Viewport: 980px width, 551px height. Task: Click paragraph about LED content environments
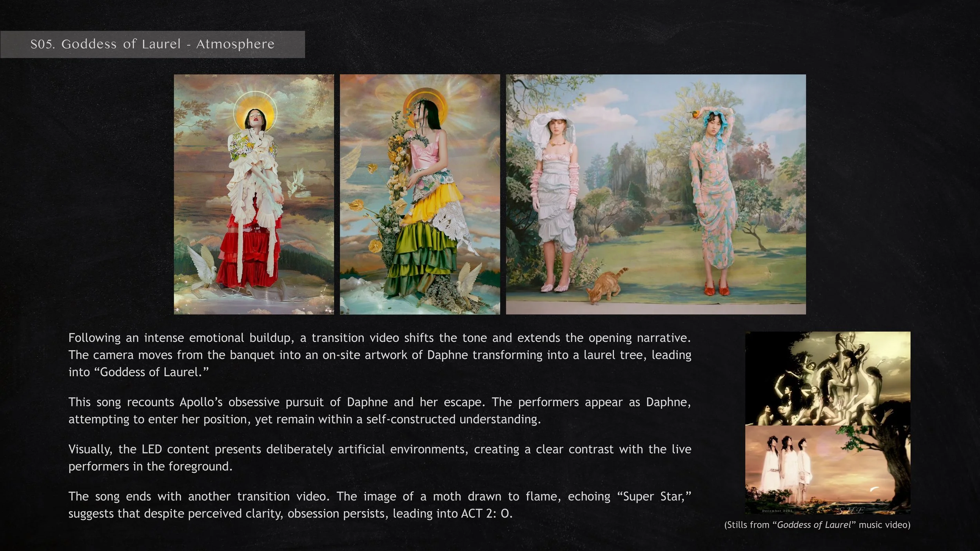[x=379, y=457]
